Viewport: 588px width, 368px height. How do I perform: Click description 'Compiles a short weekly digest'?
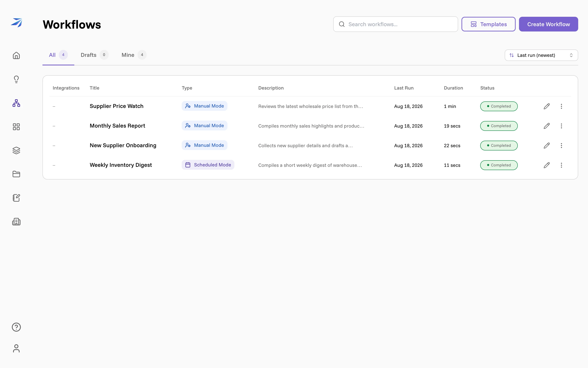point(310,165)
